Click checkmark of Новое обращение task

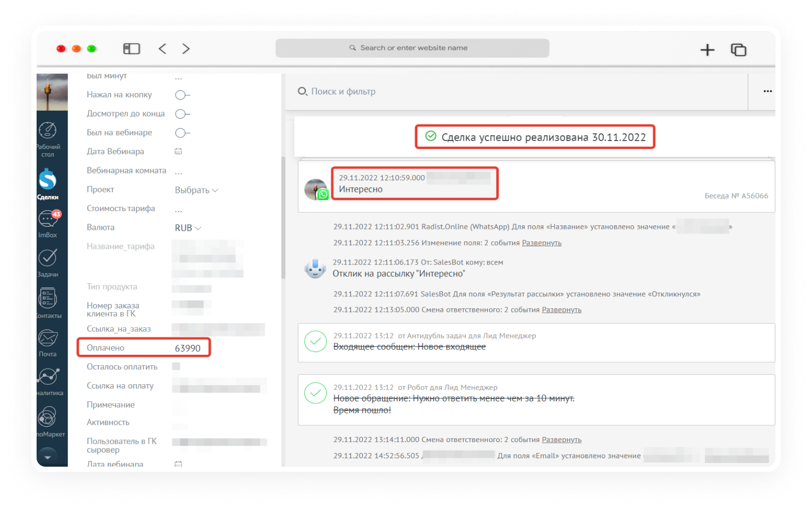click(315, 394)
